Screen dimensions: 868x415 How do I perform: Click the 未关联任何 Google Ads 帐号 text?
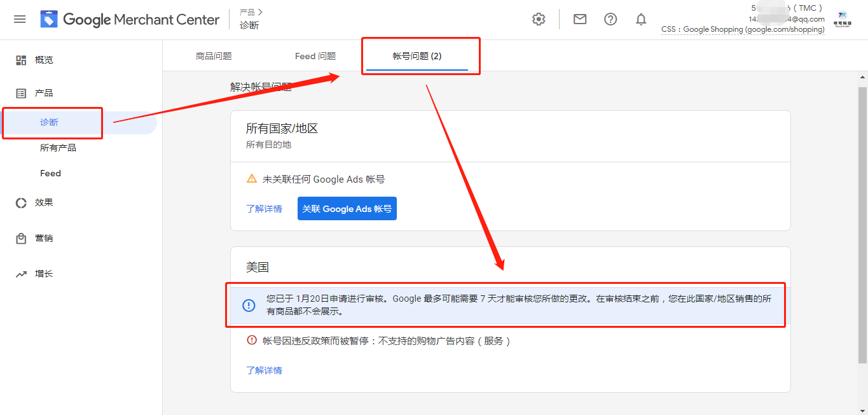[324, 179]
